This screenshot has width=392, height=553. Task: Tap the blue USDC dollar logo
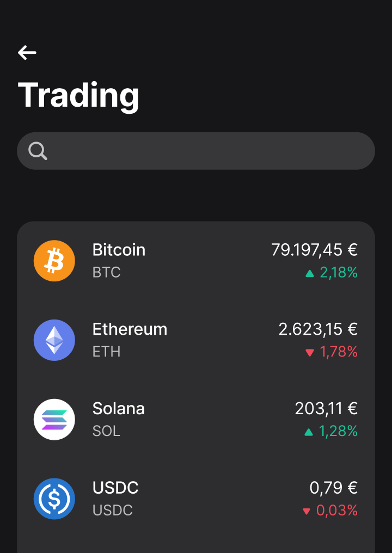point(54,499)
